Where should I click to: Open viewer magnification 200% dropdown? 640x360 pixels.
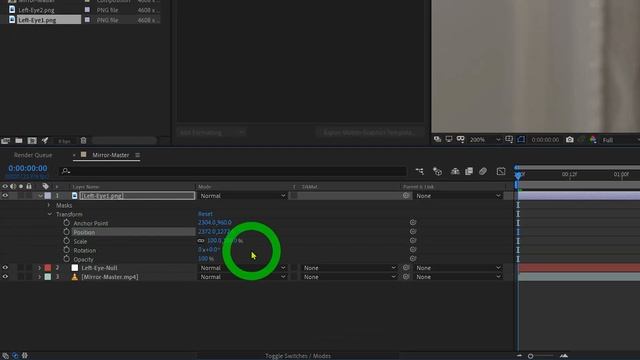click(484, 140)
